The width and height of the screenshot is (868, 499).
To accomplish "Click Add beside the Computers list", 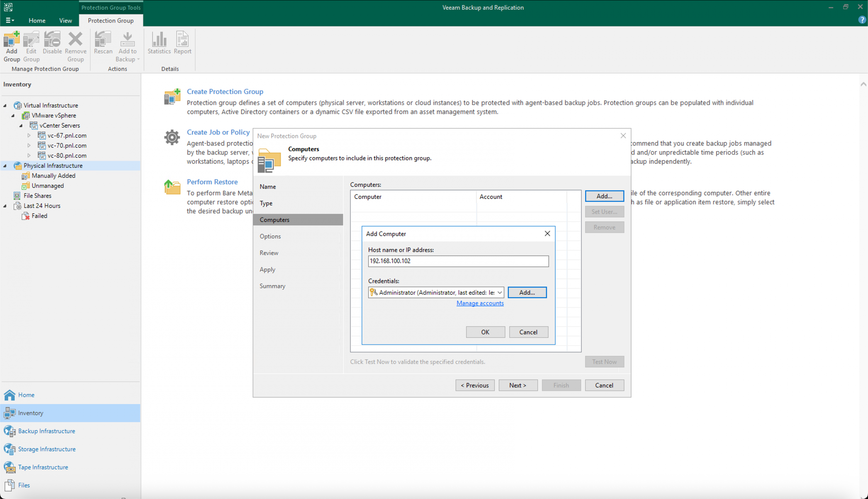I will click(x=604, y=196).
